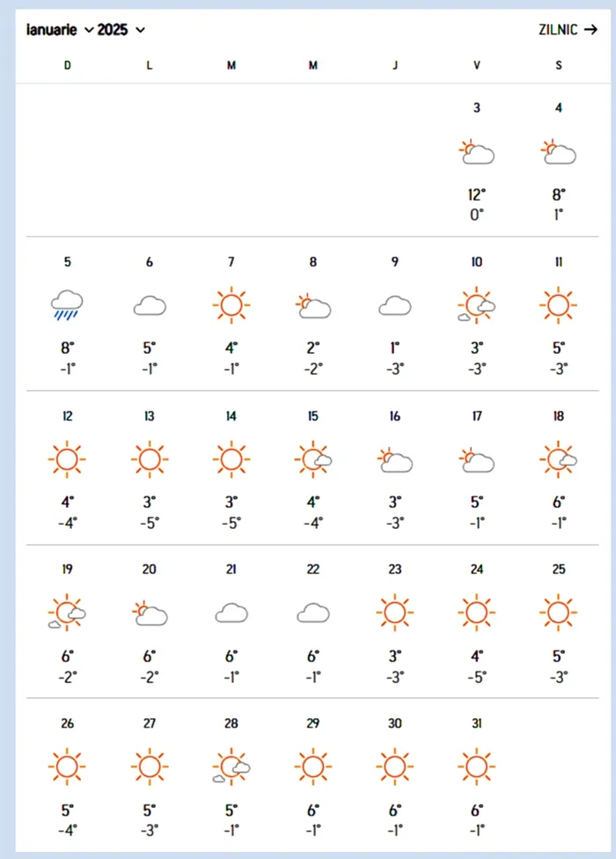
Task: Open the ianuarie month dropdown
Action: point(60,30)
